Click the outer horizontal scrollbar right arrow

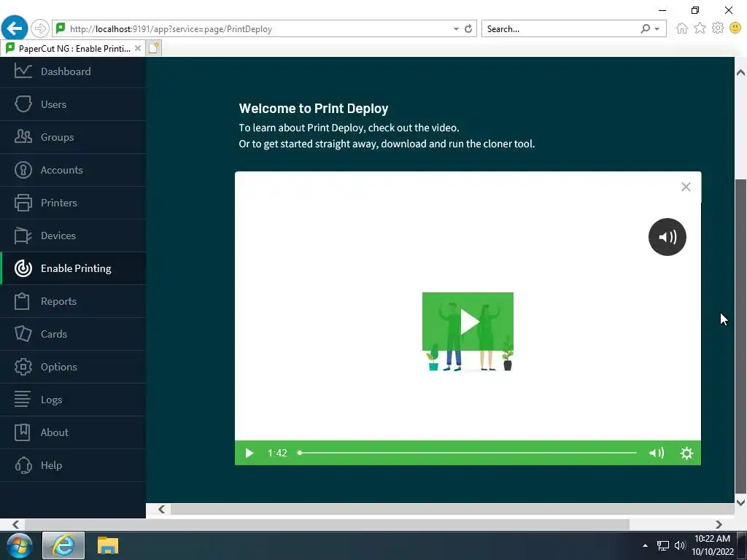[719, 524]
